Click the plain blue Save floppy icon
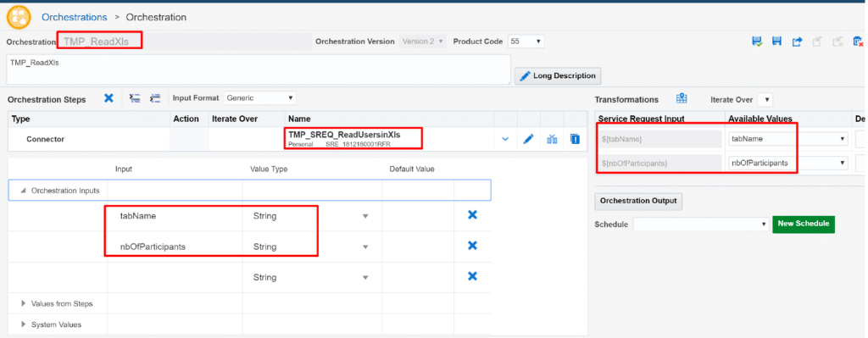868x338 pixels. click(x=776, y=42)
